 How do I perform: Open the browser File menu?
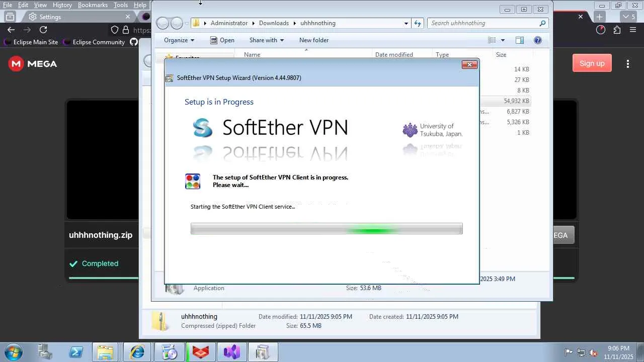tap(8, 5)
